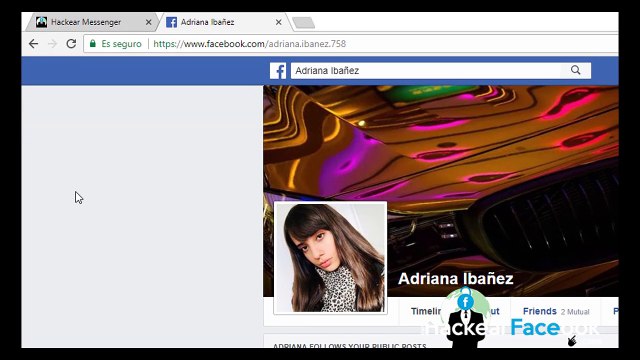Click the Adriana Ibañez profile name
The image size is (640, 360).
pos(456,279)
